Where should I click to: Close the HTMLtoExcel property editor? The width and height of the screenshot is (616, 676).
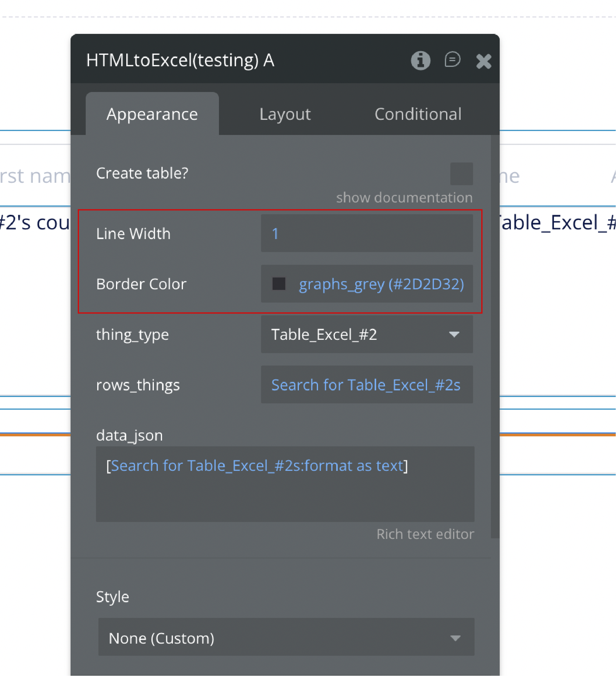(483, 61)
